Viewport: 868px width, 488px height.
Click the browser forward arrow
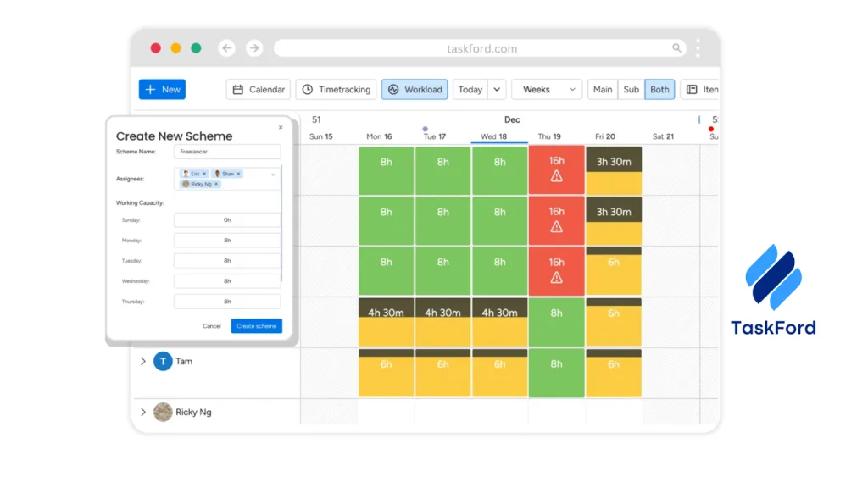[x=254, y=48]
